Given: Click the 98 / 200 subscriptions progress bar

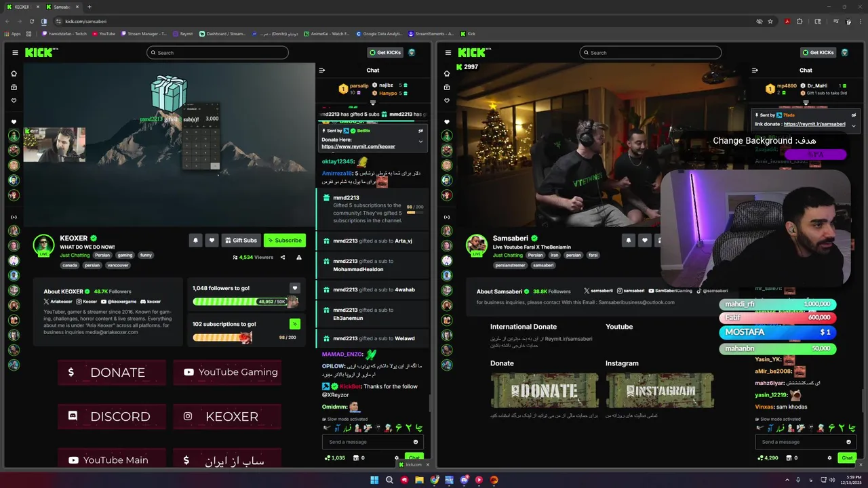Looking at the screenshot, I should click(x=245, y=337).
